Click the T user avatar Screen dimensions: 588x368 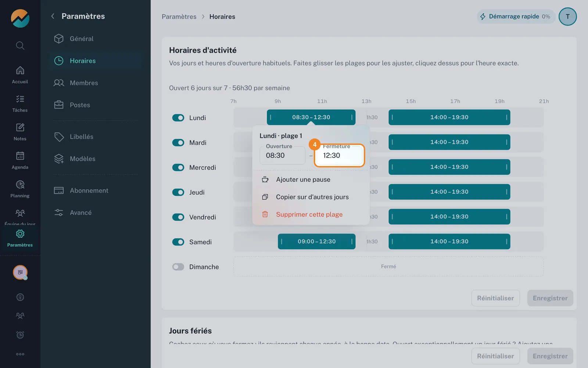pos(568,17)
